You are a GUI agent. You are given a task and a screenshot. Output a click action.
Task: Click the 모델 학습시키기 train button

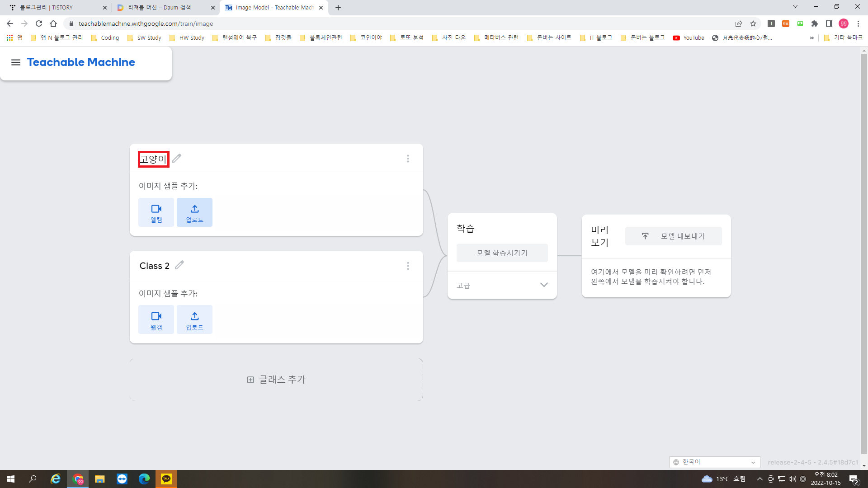pyautogui.click(x=502, y=253)
